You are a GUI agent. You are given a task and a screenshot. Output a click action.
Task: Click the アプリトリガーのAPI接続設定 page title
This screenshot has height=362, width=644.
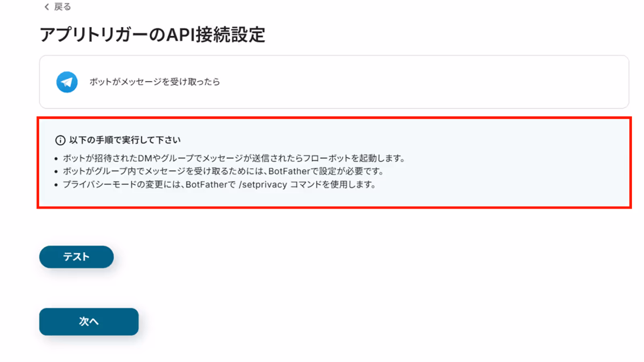pyautogui.click(x=153, y=35)
